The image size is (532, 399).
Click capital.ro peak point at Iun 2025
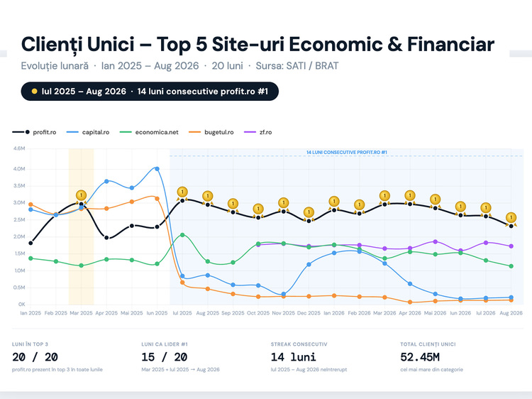pos(157,169)
